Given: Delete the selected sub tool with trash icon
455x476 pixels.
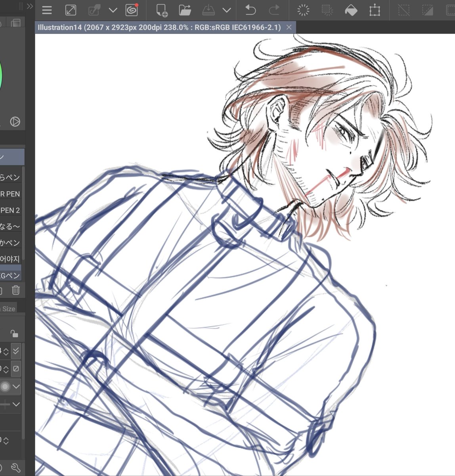Looking at the screenshot, I should (x=15, y=290).
